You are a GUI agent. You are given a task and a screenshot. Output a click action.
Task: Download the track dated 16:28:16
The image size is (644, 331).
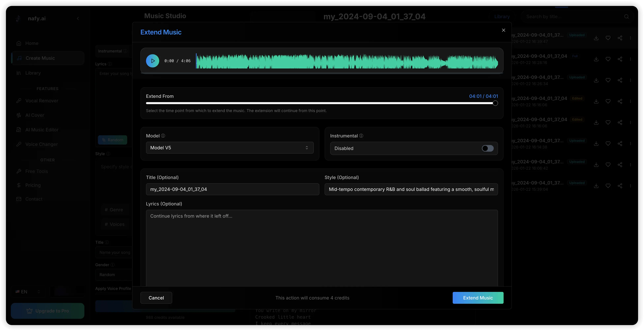596,59
